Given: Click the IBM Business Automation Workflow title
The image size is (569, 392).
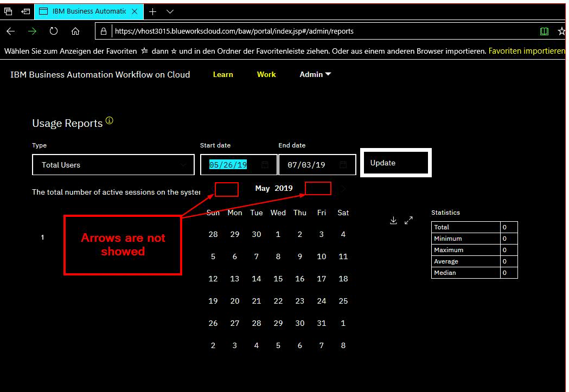Looking at the screenshot, I should pos(100,75).
